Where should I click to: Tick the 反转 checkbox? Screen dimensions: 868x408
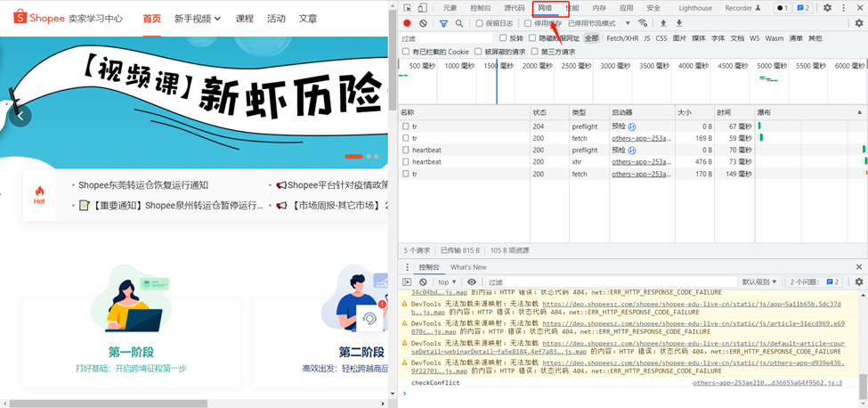tap(503, 38)
